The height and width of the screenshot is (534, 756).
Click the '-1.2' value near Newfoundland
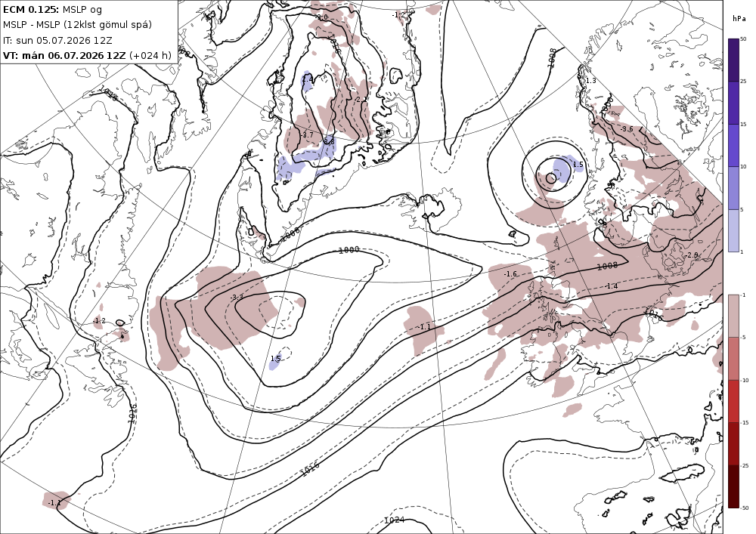(x=99, y=321)
